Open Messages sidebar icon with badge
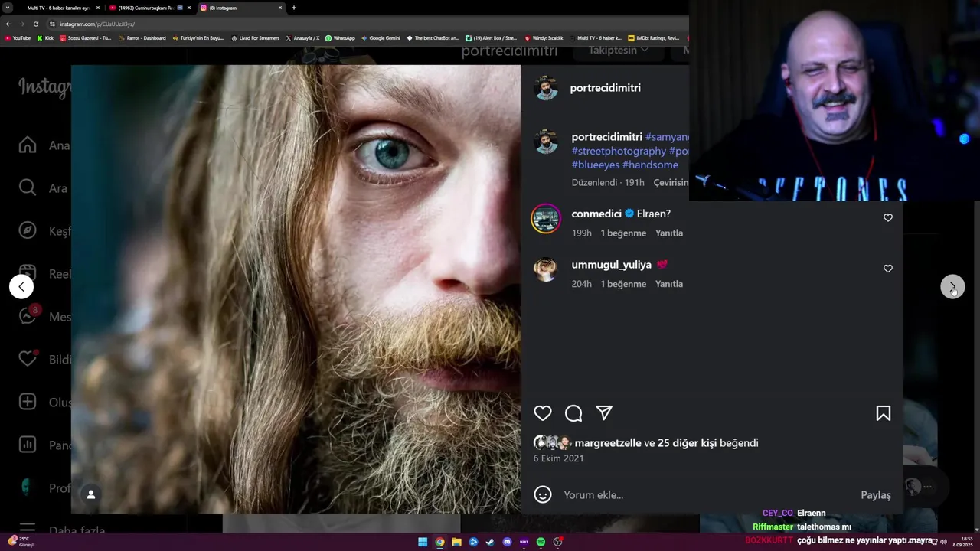Image resolution: width=980 pixels, height=551 pixels. (x=29, y=315)
